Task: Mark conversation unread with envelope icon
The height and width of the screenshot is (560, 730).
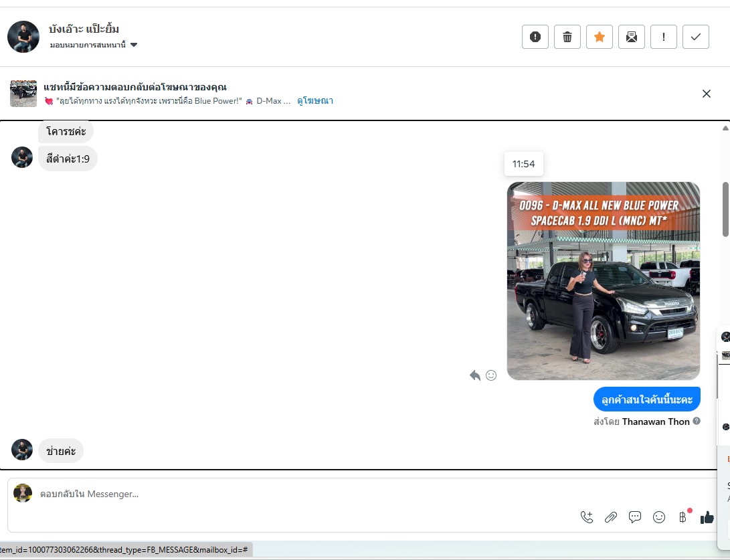Action: (x=631, y=37)
